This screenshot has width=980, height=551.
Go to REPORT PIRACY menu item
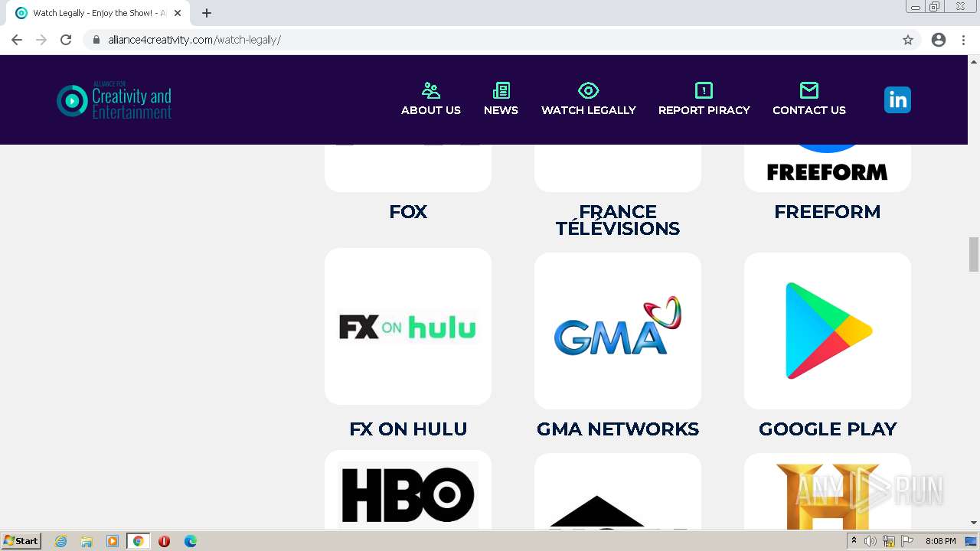coord(704,110)
